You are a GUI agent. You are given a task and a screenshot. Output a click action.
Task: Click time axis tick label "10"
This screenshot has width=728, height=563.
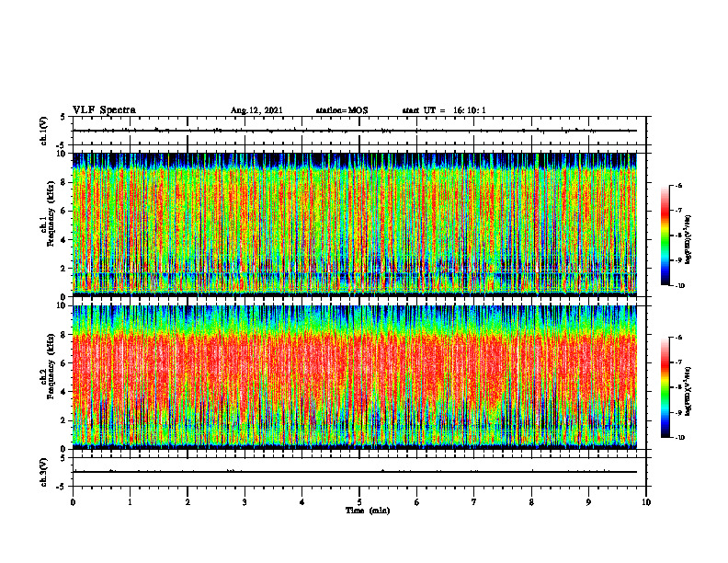tap(646, 502)
